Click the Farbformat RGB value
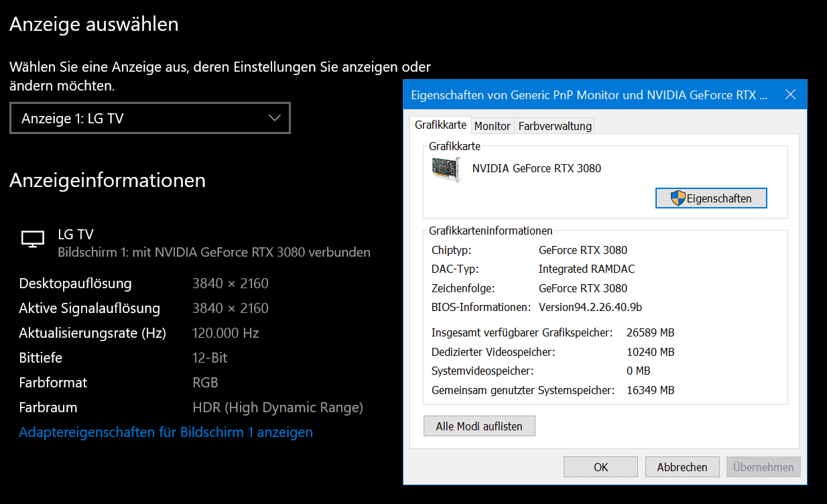Viewport: 827px width, 504px height. pos(205,383)
